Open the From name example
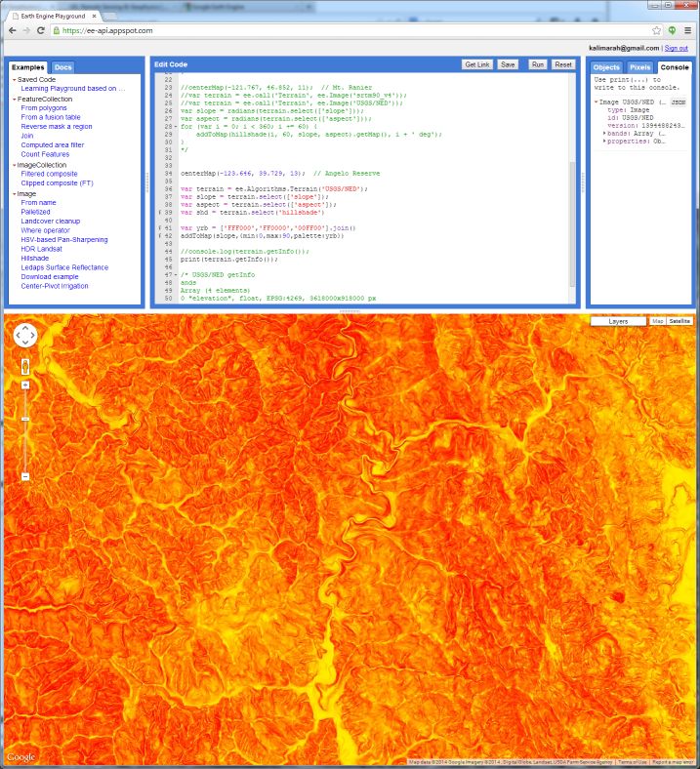 click(38, 203)
